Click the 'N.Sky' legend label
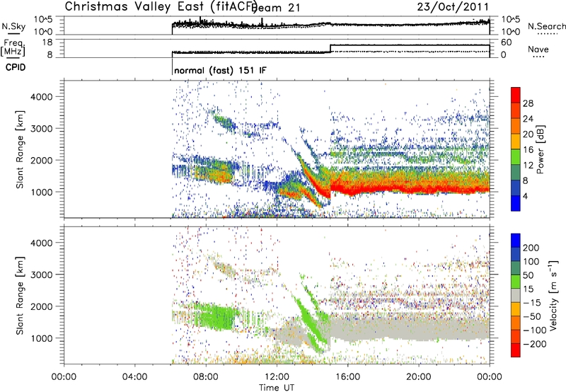 (13, 26)
